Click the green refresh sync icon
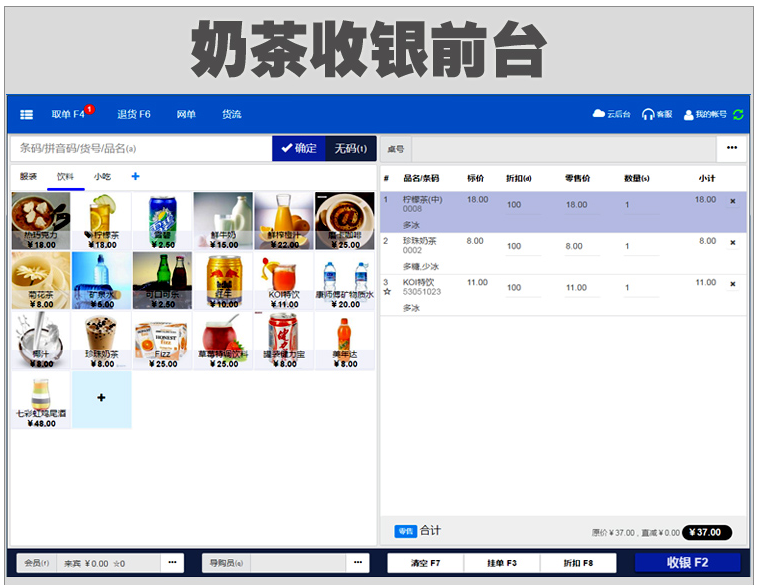This screenshot has width=759, height=585. pos(738,115)
